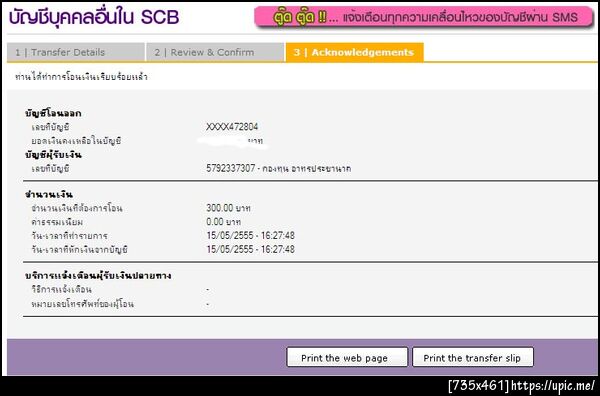Click the Print the transfer slip button

pyautogui.click(x=473, y=357)
